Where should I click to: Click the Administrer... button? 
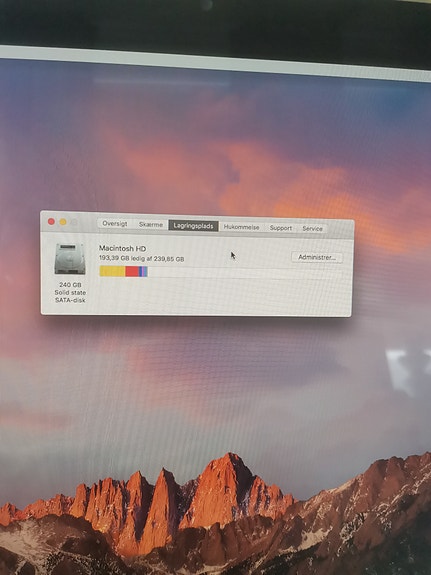[317, 257]
